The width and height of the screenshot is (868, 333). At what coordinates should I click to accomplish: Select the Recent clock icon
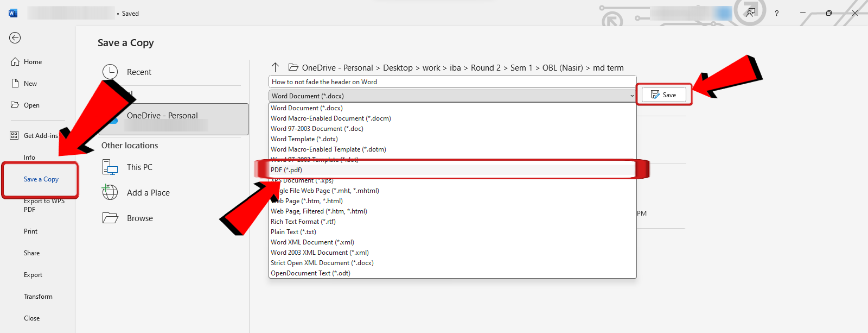(x=110, y=72)
